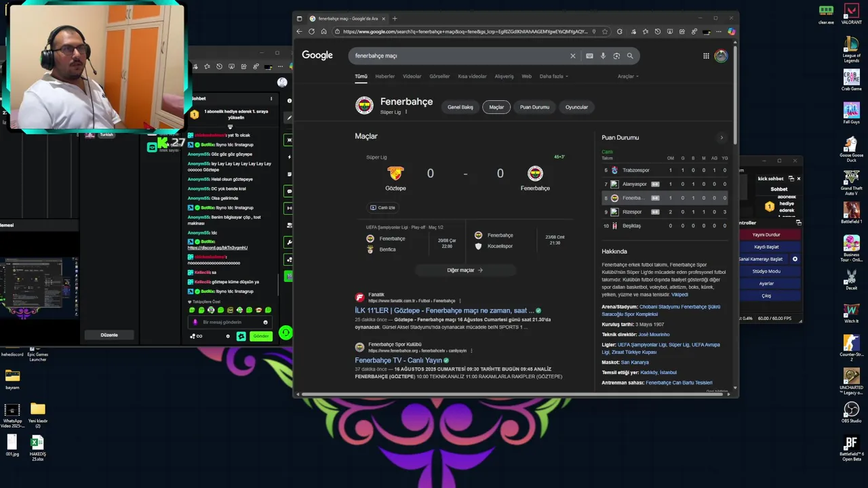Add page to favorites star icon
The image size is (868, 488).
pos(605,31)
